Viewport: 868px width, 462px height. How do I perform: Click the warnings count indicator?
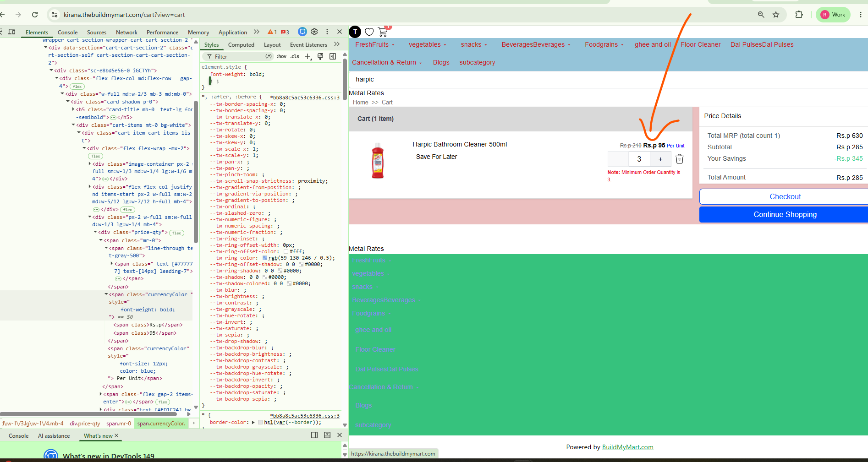point(272,32)
